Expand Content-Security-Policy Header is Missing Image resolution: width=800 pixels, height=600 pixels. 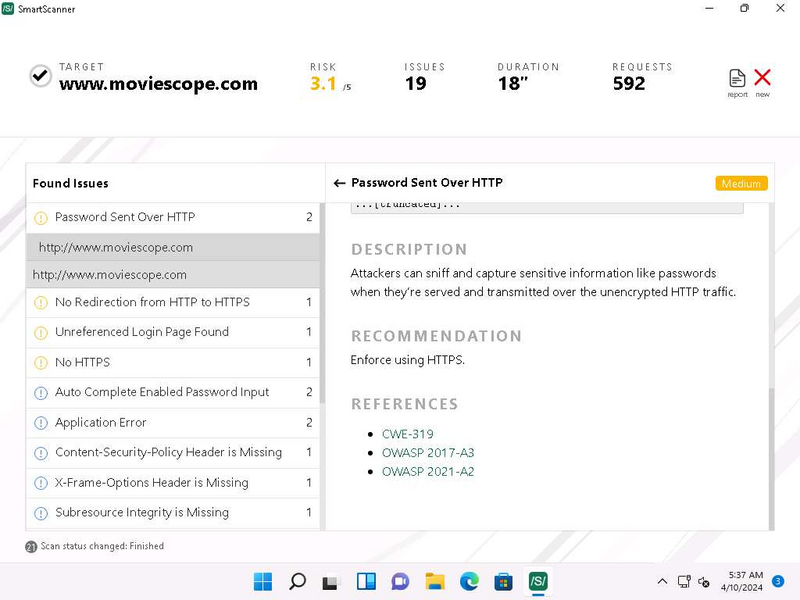click(x=172, y=453)
